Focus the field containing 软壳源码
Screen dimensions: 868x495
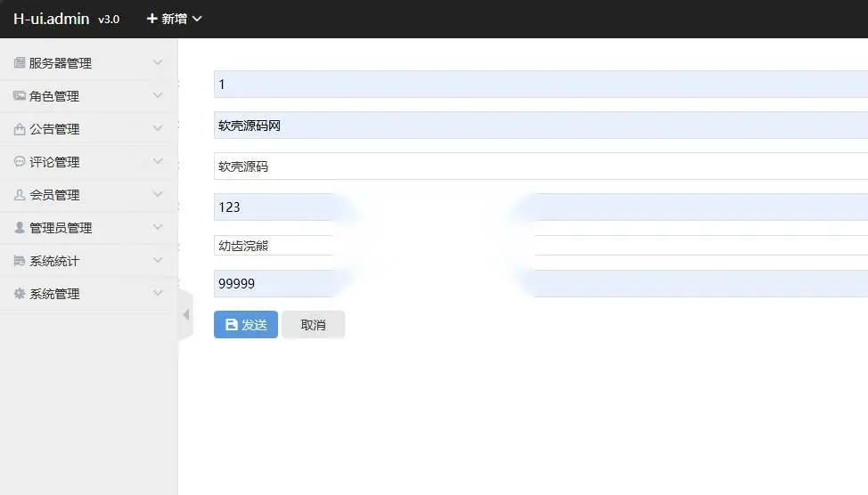tap(541, 166)
